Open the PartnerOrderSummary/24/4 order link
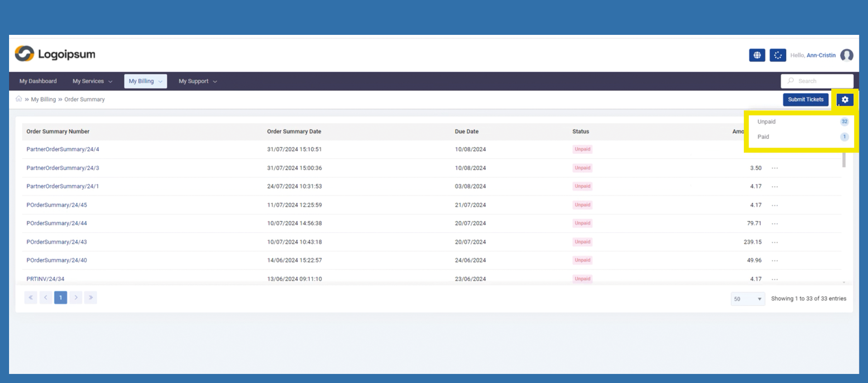 click(x=62, y=149)
